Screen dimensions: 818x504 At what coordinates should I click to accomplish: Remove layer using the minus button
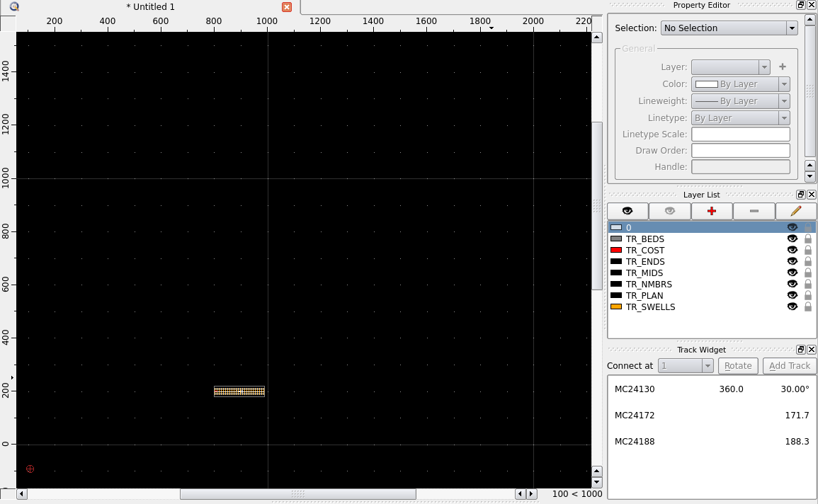[x=754, y=211]
